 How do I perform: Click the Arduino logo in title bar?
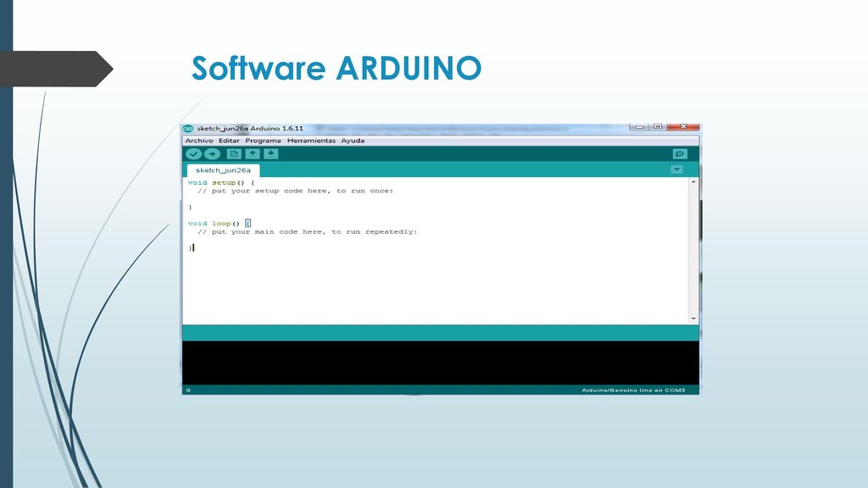[x=188, y=129]
